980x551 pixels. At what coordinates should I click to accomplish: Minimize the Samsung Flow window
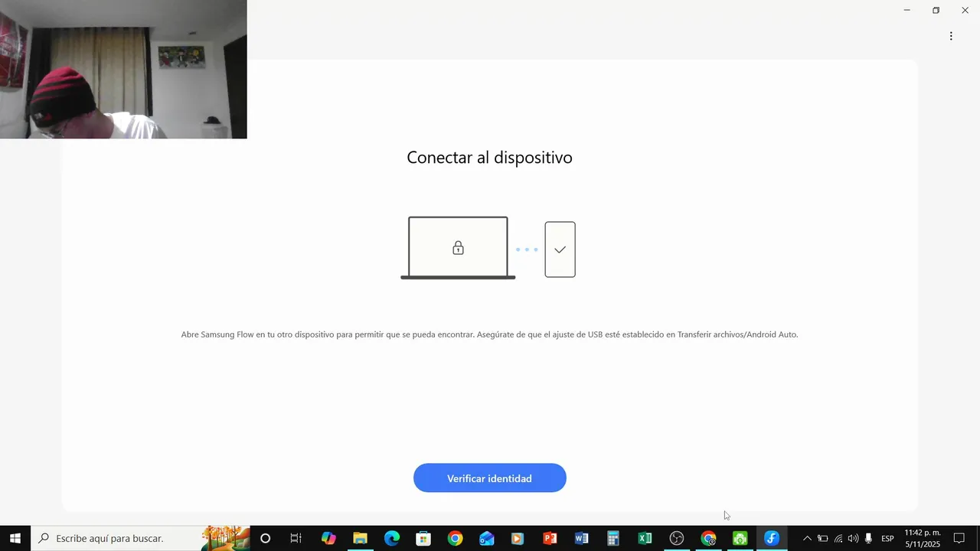pos(906,10)
